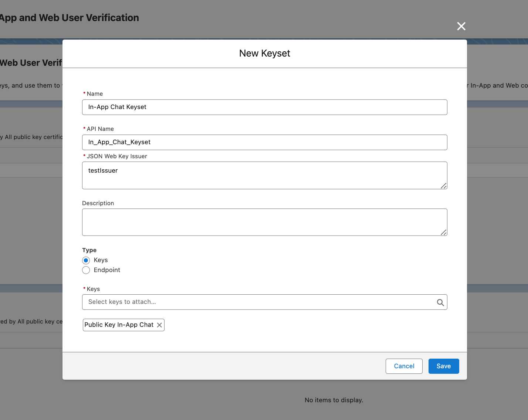Click the Select keys to attach search field

pos(259,302)
